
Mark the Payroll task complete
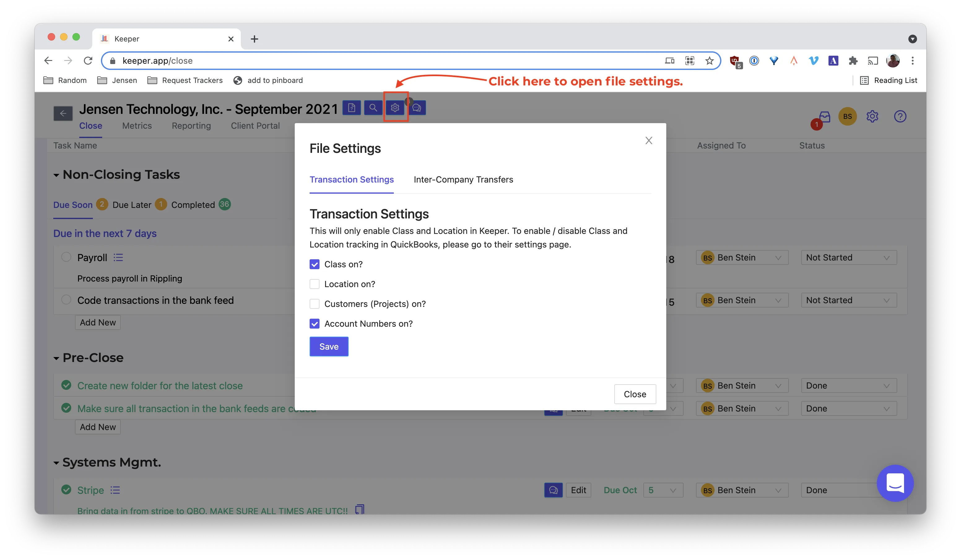66,257
